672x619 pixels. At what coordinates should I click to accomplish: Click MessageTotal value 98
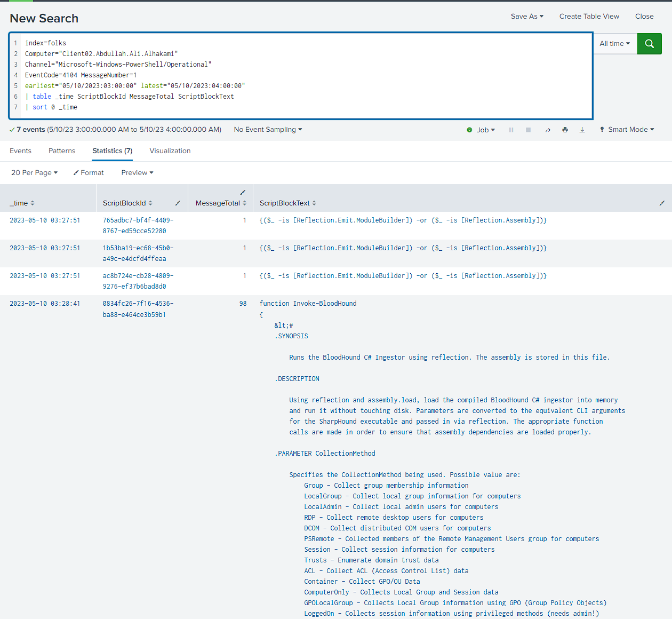click(x=243, y=304)
